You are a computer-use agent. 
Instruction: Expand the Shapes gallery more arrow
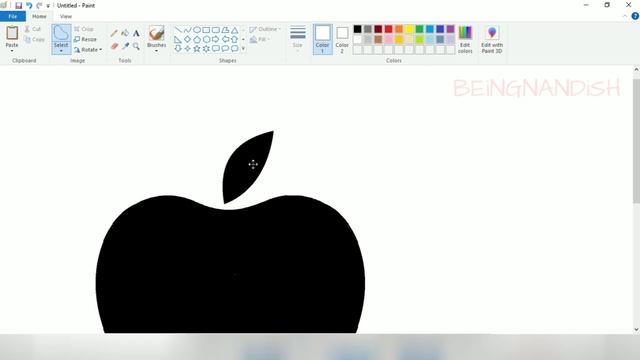point(244,49)
